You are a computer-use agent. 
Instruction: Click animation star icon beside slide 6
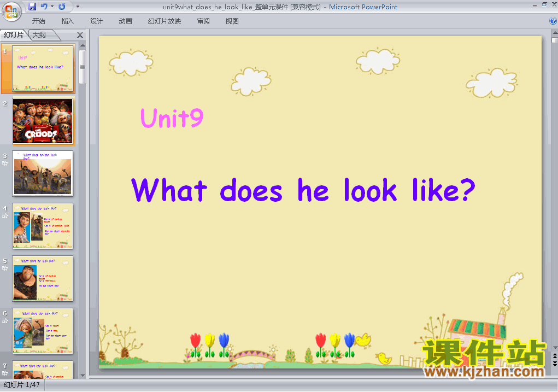[5, 321]
